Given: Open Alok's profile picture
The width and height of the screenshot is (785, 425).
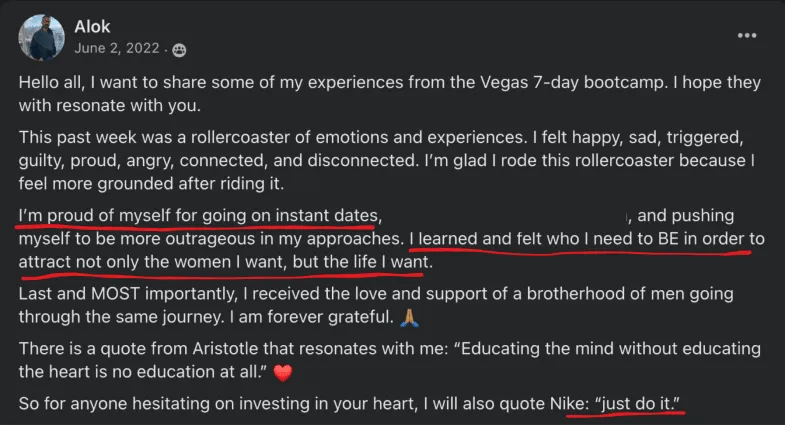Looking at the screenshot, I should click(42, 38).
